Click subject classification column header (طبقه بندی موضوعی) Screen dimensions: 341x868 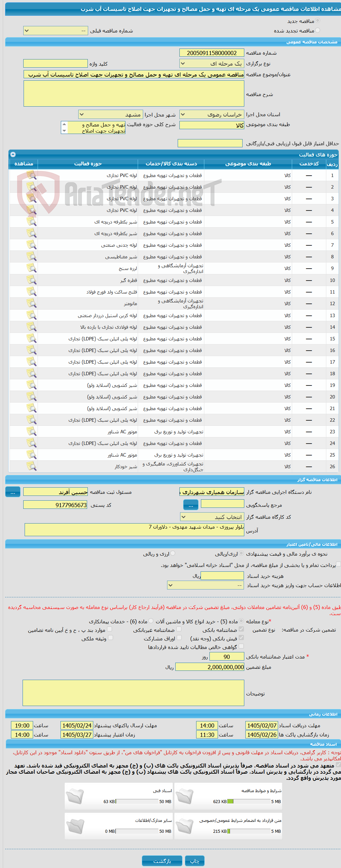click(x=248, y=164)
